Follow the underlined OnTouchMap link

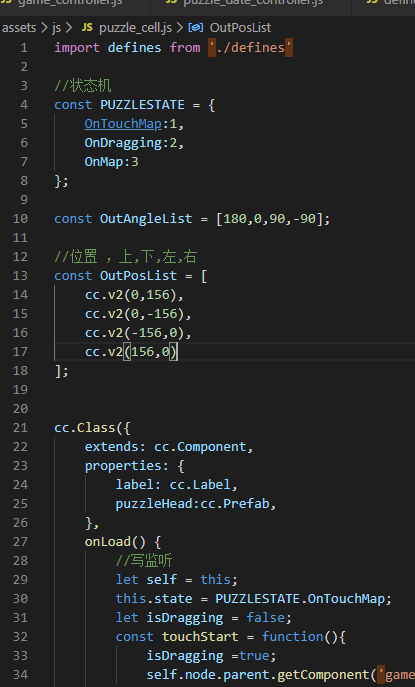click(123, 124)
